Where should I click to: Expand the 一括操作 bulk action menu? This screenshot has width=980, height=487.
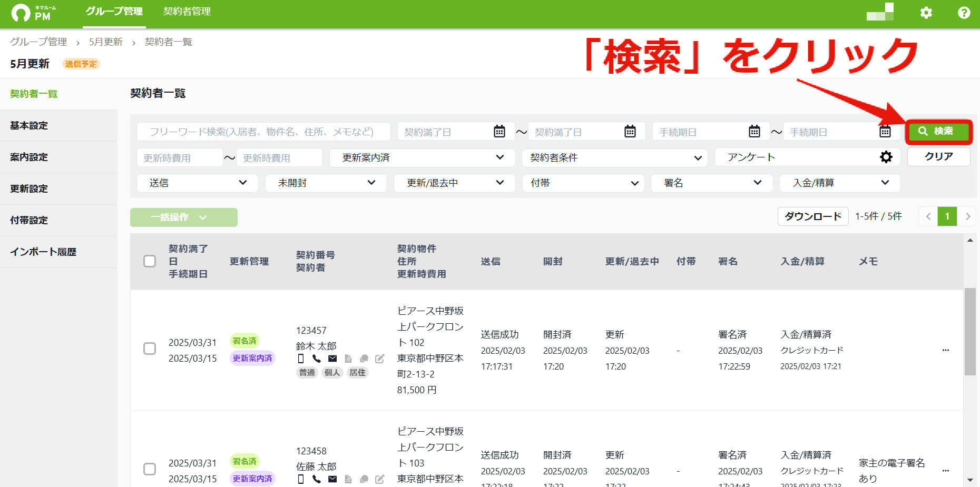click(x=184, y=217)
